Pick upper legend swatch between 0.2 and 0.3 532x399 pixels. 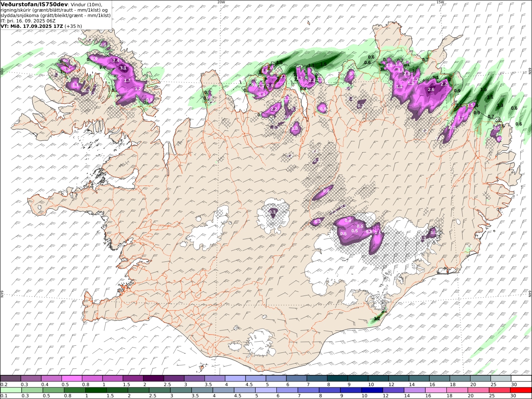(10, 379)
